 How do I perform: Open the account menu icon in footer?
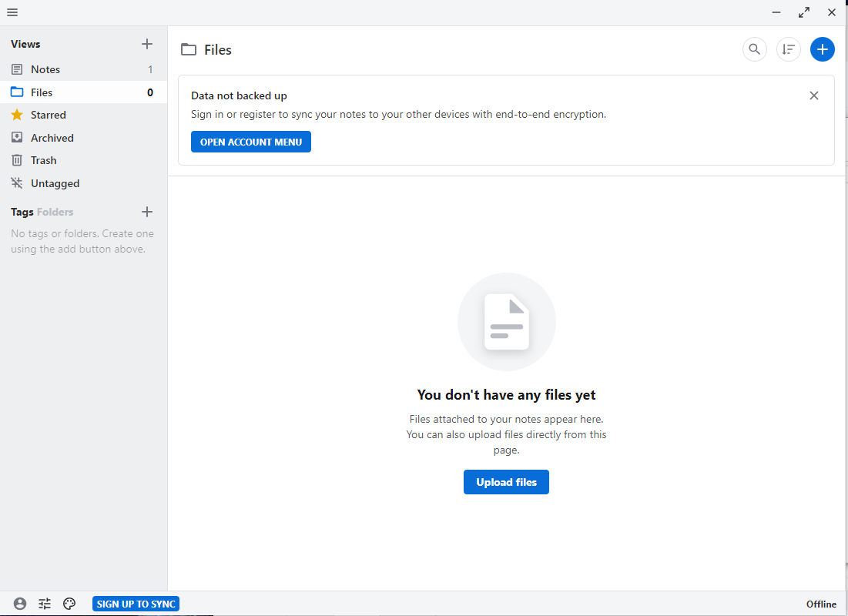pyautogui.click(x=20, y=604)
